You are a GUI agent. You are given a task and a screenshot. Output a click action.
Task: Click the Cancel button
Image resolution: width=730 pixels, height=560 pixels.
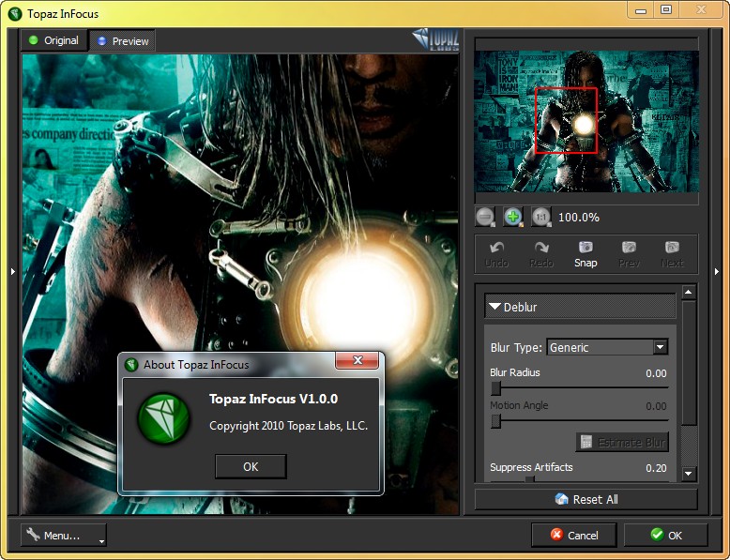click(574, 535)
